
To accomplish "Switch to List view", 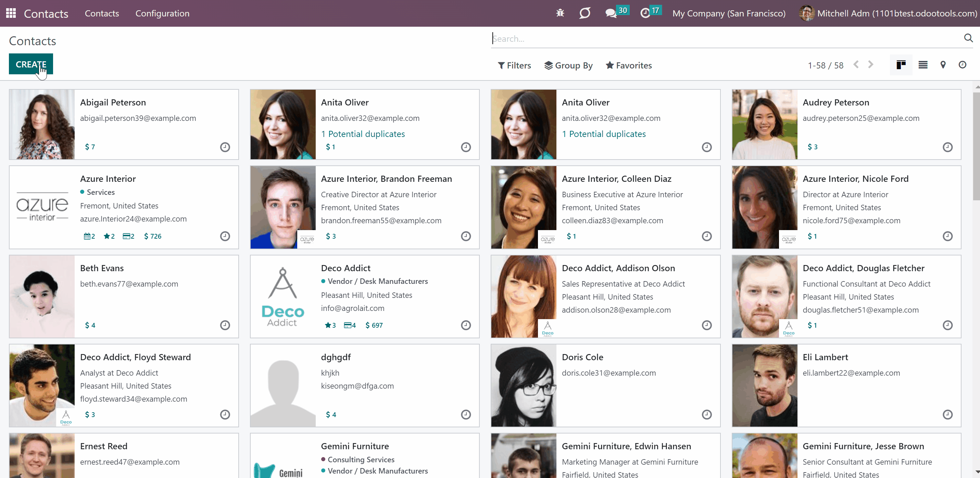I will [922, 65].
